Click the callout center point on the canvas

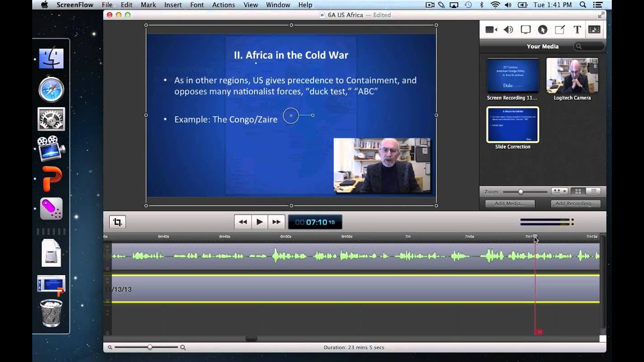(291, 116)
